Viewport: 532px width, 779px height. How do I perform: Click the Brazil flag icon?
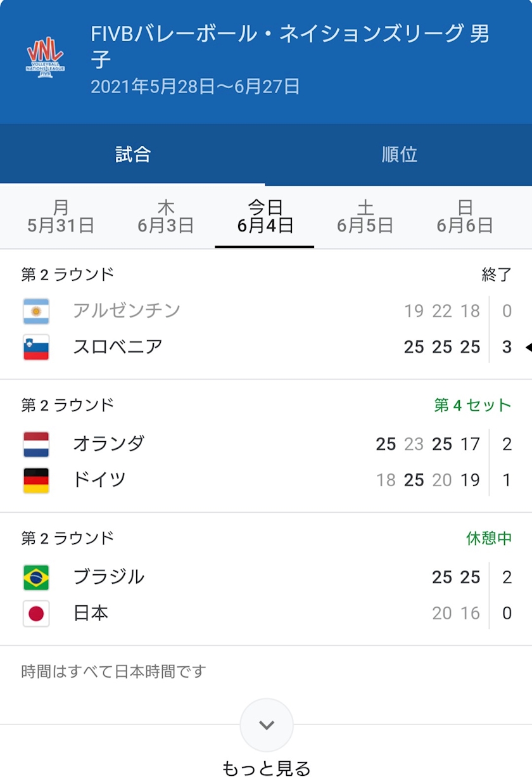pos(36,577)
